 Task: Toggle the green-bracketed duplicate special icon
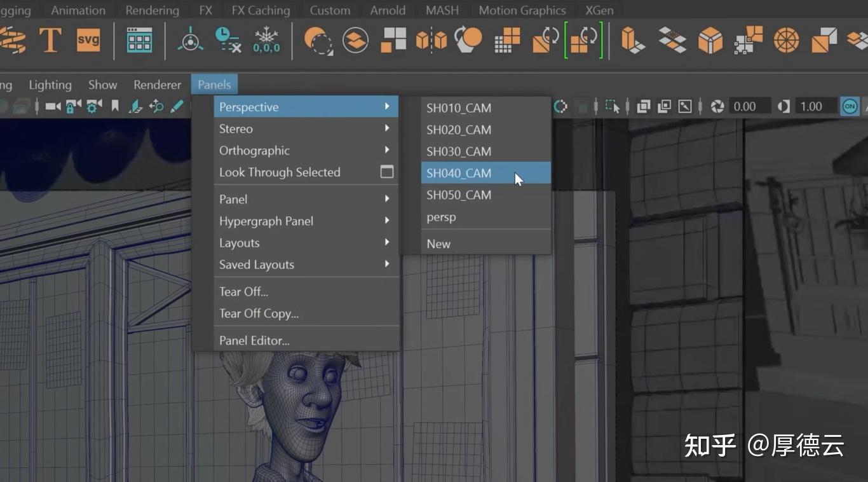tap(583, 40)
